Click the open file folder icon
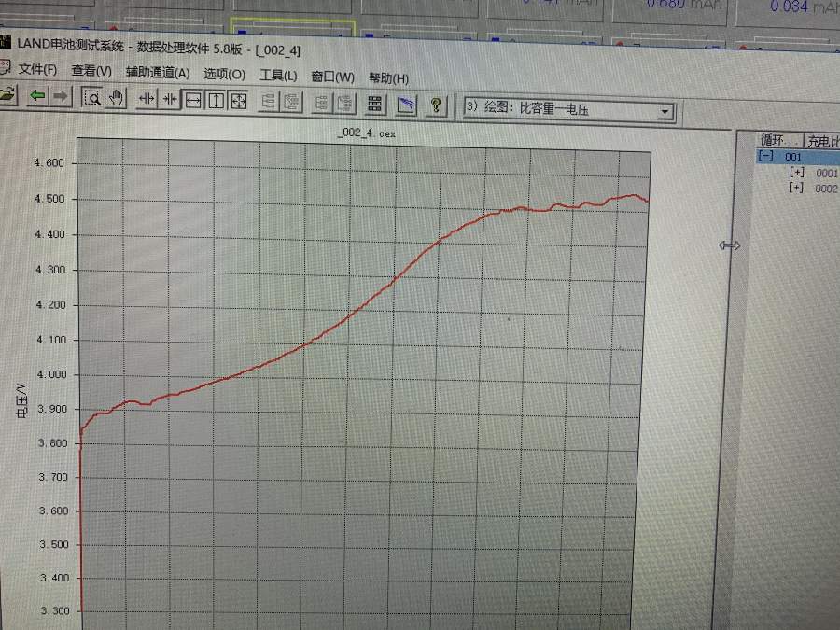 pos(7,94)
